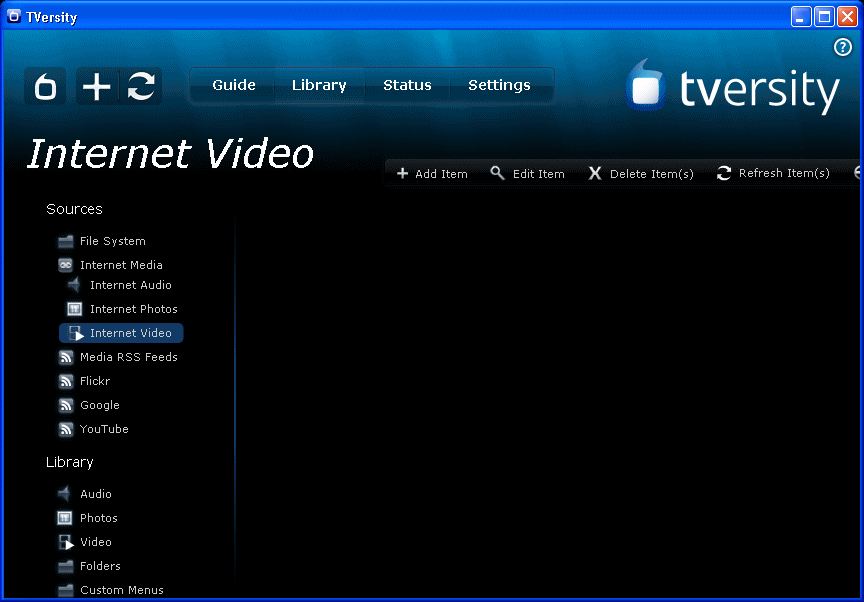Click the Delete Item(s) button
The height and width of the screenshot is (602, 864).
[x=641, y=173]
